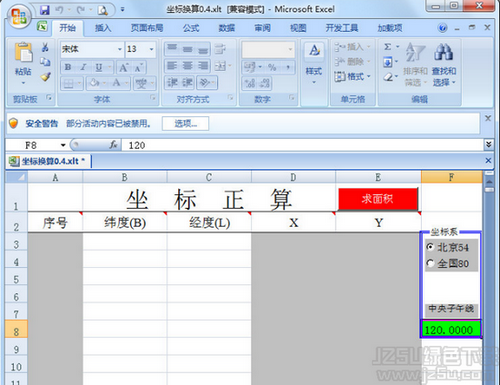Click the Office button logo
500x385 pixels.
18,16
